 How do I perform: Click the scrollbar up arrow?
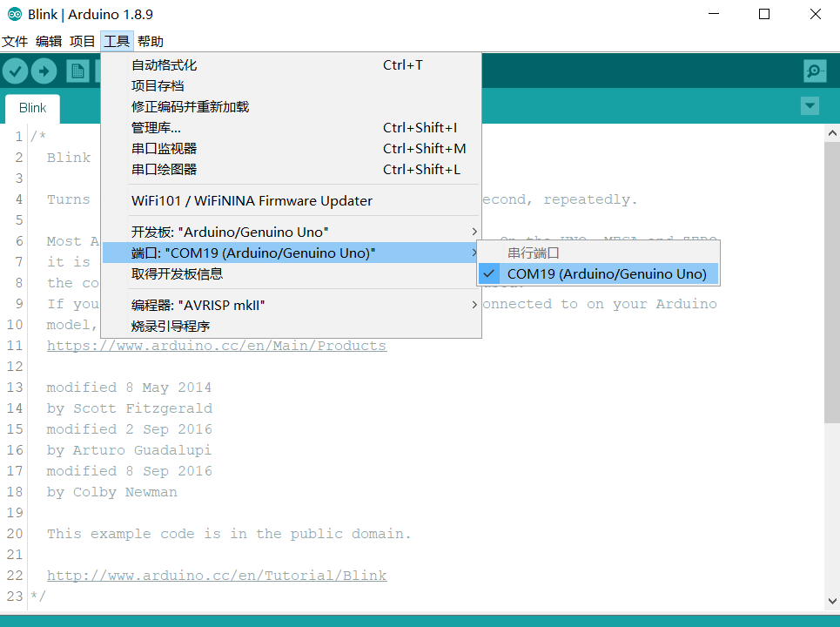(x=832, y=131)
